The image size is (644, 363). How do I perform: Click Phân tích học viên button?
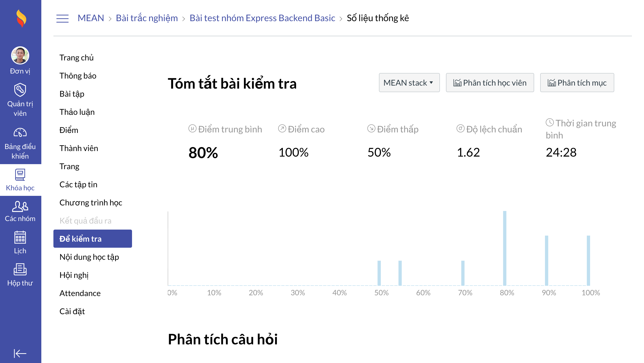[490, 83]
